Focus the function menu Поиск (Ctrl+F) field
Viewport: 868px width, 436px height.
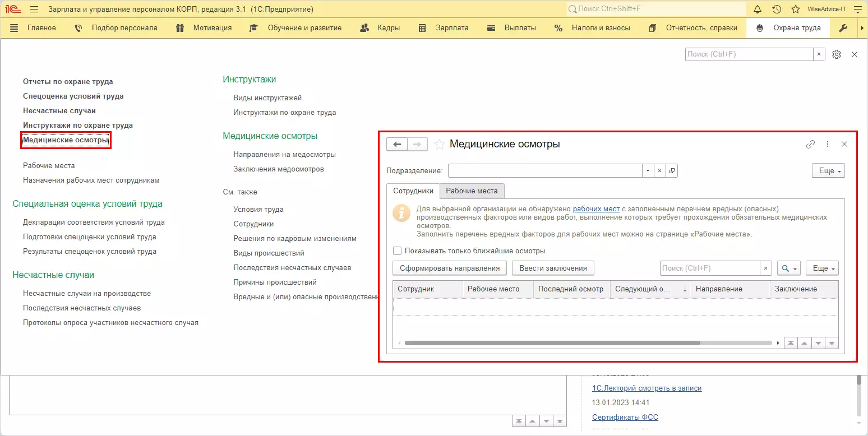749,54
